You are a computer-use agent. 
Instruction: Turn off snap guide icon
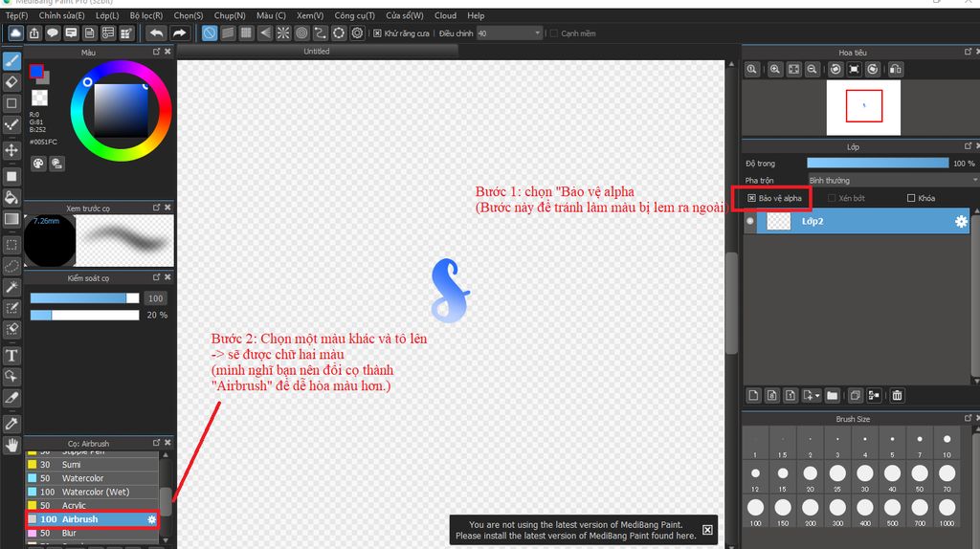tap(210, 33)
